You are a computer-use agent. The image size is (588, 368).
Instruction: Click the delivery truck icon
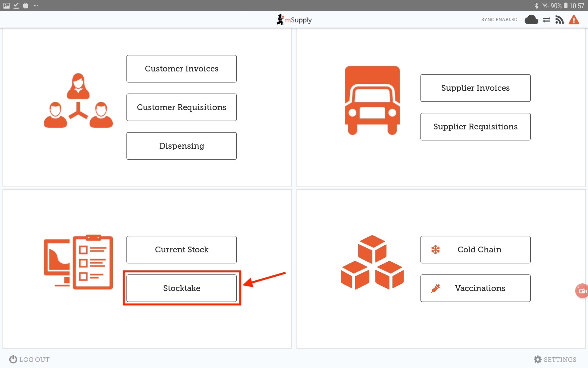click(x=372, y=100)
